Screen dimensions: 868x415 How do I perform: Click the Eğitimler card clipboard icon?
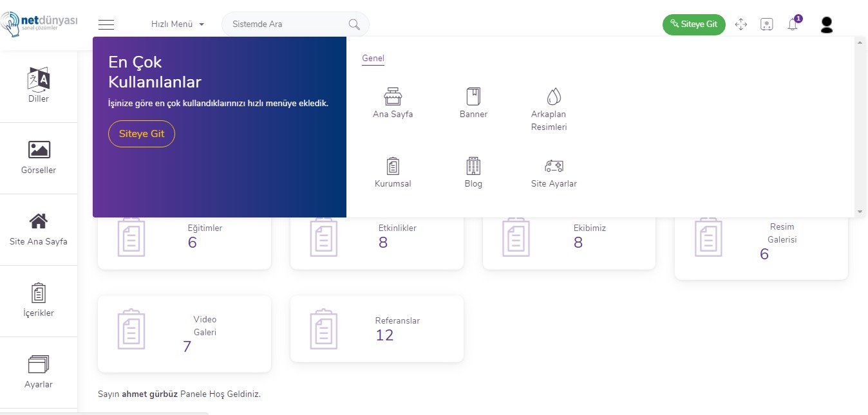pos(131,237)
